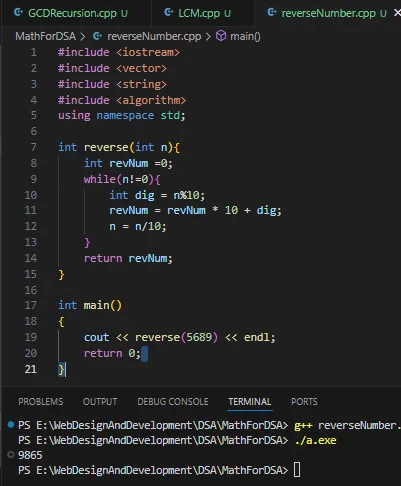Screen dimensions: 401x486
Task: Click on 'while(n!=0){' line
Action: 122,179
